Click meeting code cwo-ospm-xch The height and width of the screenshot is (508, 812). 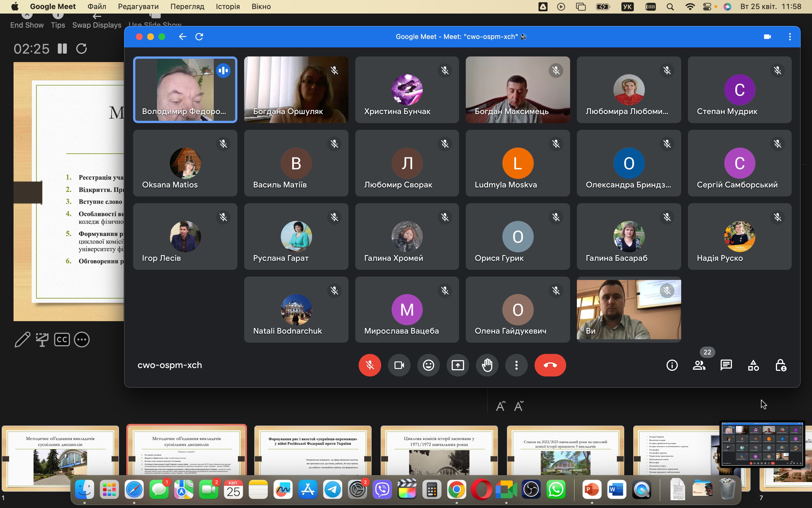point(170,365)
